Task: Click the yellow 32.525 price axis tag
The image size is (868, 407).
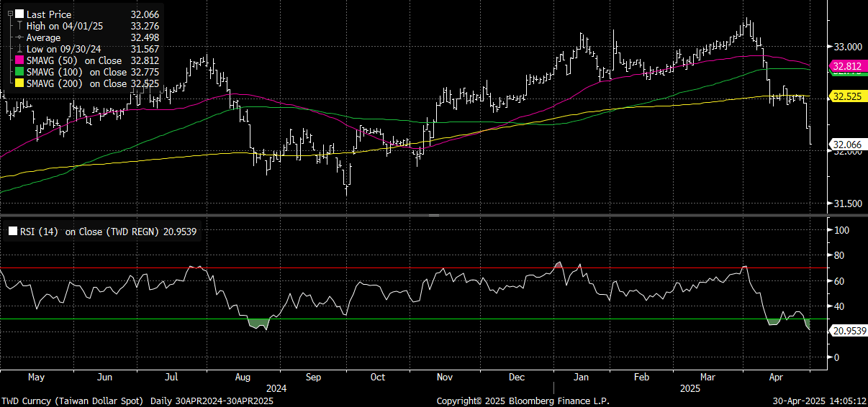Action: coord(847,96)
